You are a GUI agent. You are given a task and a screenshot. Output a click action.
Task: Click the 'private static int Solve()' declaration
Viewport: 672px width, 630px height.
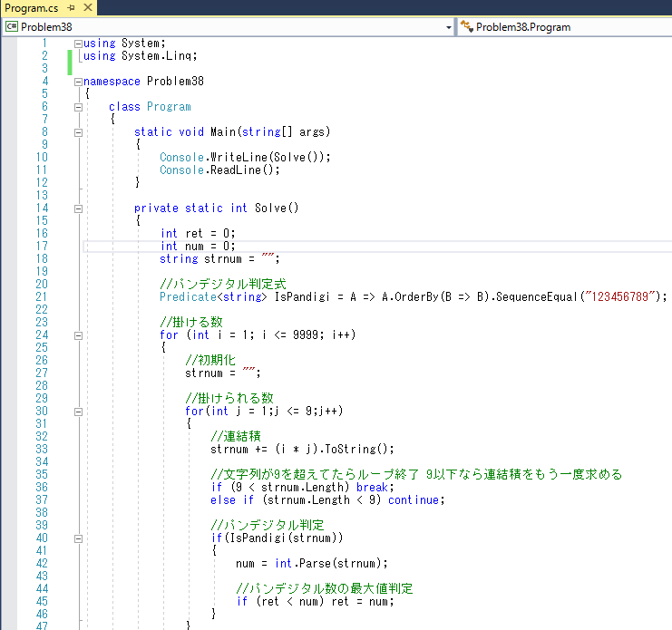click(x=217, y=208)
